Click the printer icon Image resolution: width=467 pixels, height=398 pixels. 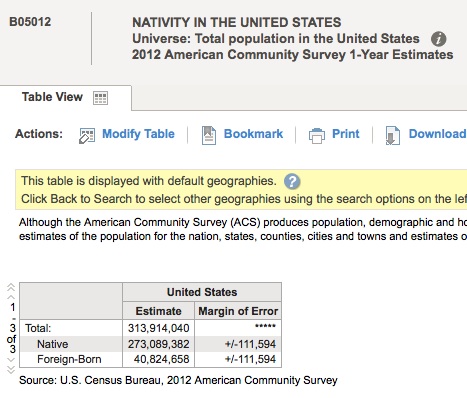(x=317, y=136)
